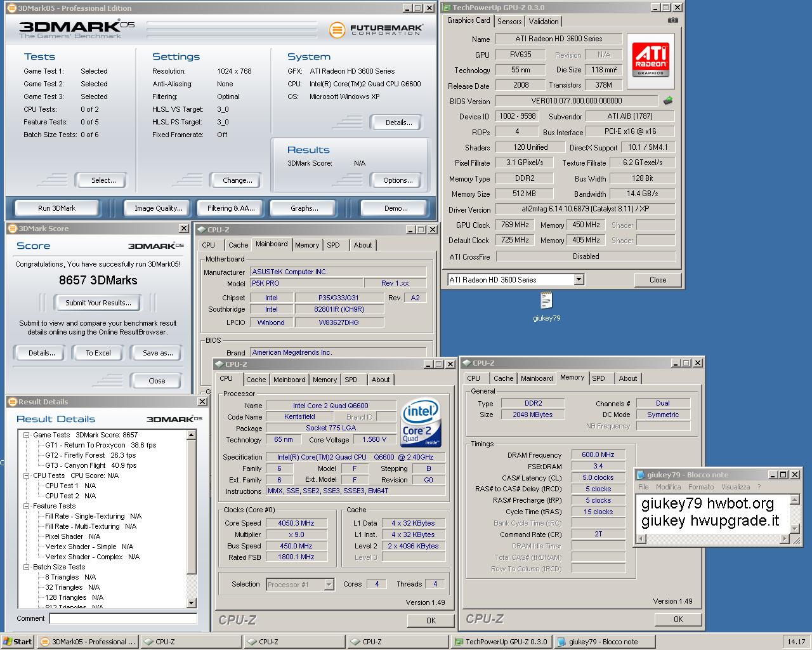Click the Save as button in Score window
812x650 pixels.
157,353
